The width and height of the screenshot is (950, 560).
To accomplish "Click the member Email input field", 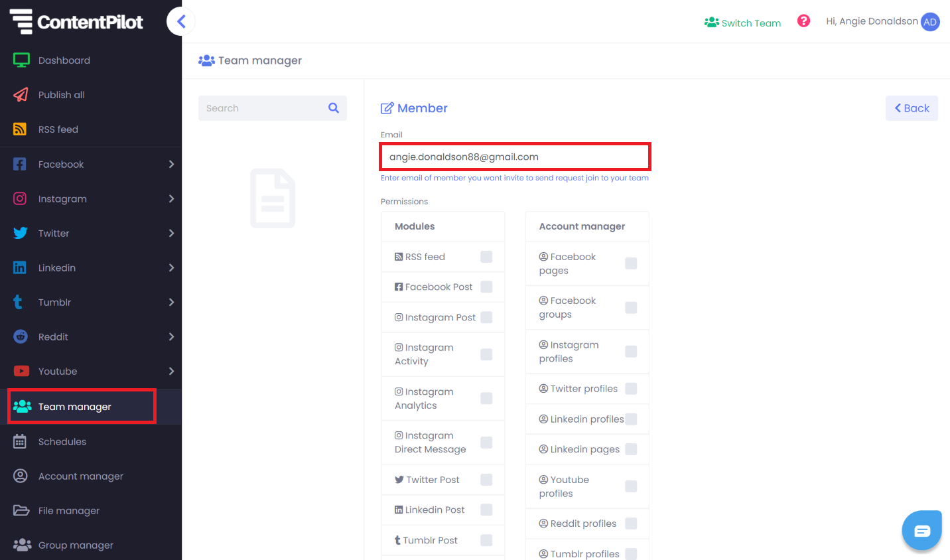I will (515, 157).
